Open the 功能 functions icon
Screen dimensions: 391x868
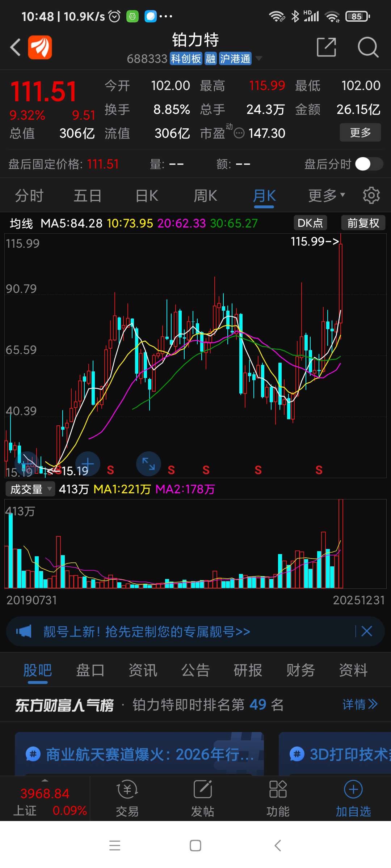coord(278,799)
